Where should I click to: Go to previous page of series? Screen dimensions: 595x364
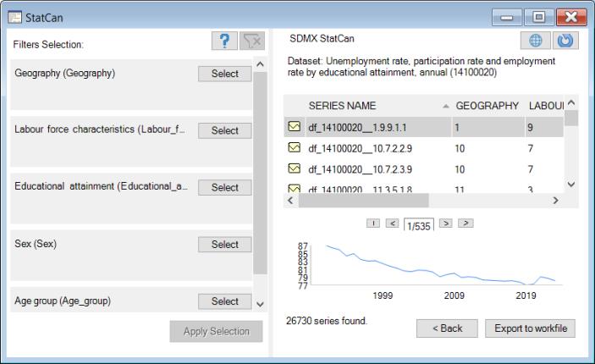pos(392,223)
